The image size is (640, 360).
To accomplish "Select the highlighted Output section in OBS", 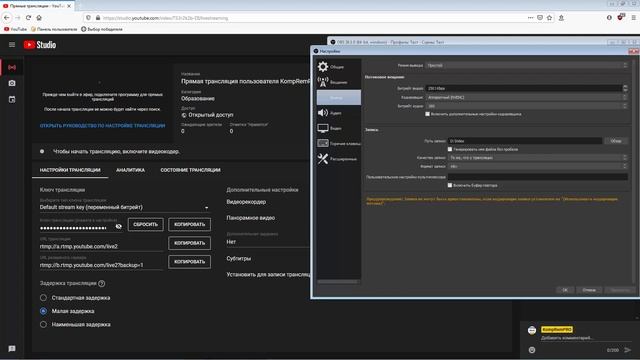I will [x=338, y=98].
